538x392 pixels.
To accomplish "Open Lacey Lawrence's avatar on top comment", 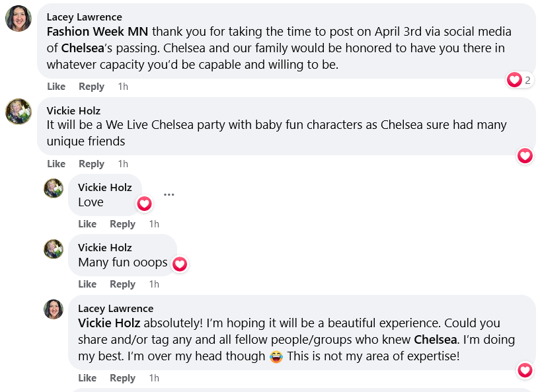I will click(x=19, y=19).
